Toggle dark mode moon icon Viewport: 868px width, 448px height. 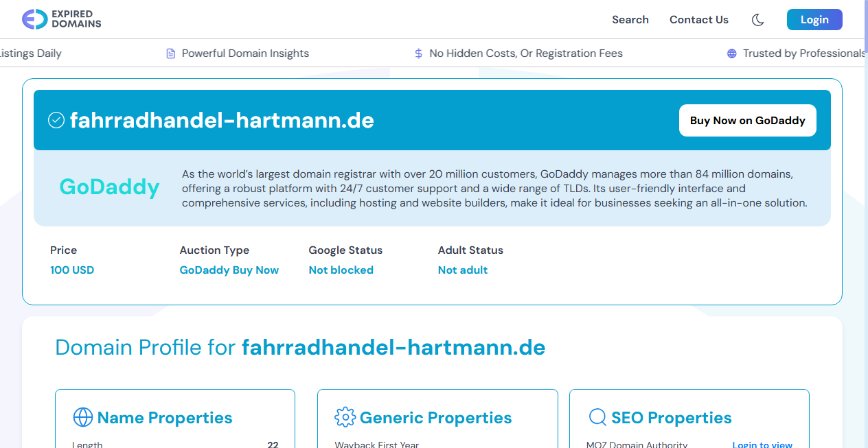click(x=758, y=20)
